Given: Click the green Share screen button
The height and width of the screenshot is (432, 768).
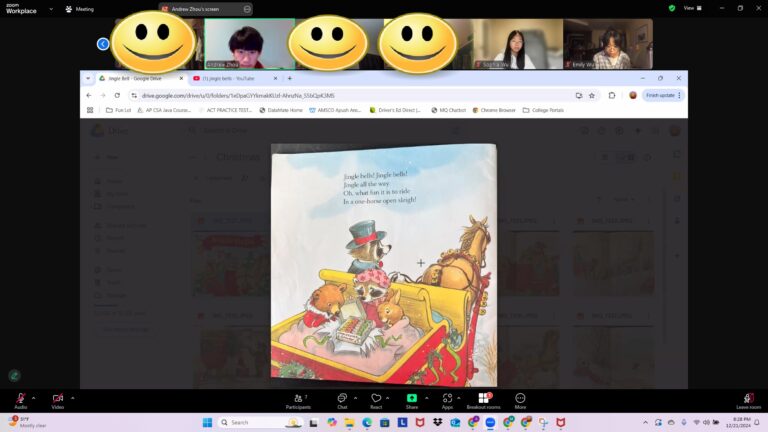Looking at the screenshot, I should tap(412, 401).
